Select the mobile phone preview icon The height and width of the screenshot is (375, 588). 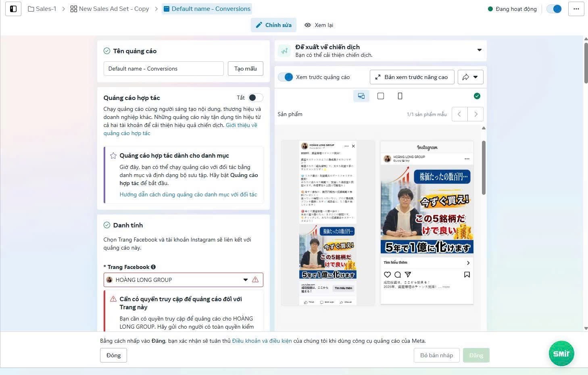click(x=400, y=96)
